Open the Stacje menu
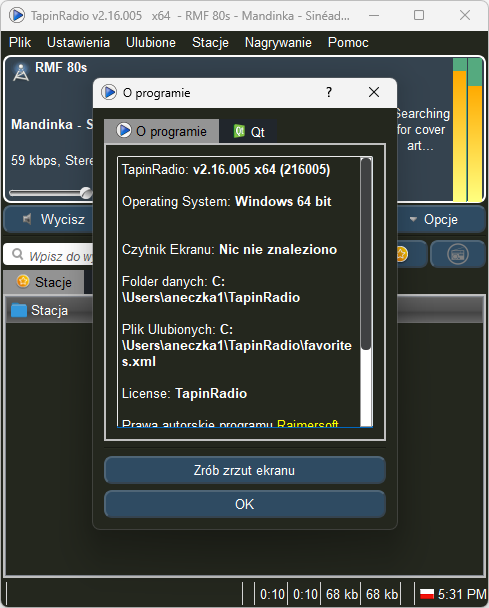Image resolution: width=489 pixels, height=608 pixels. 210,42
